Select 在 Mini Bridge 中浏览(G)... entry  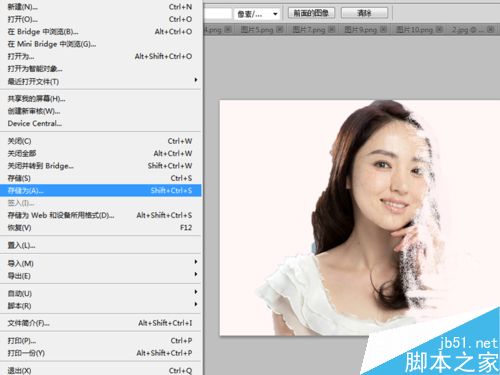100,44
